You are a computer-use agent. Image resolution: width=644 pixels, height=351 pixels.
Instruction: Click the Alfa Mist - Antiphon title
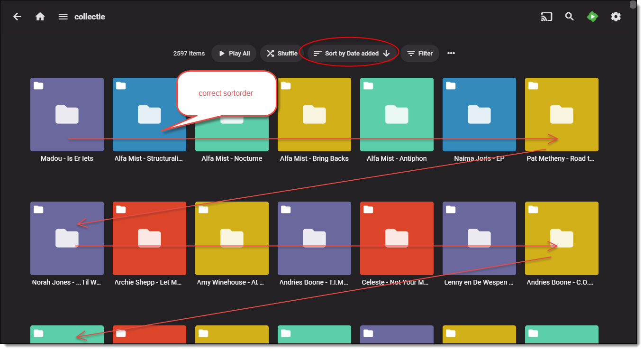coord(397,158)
